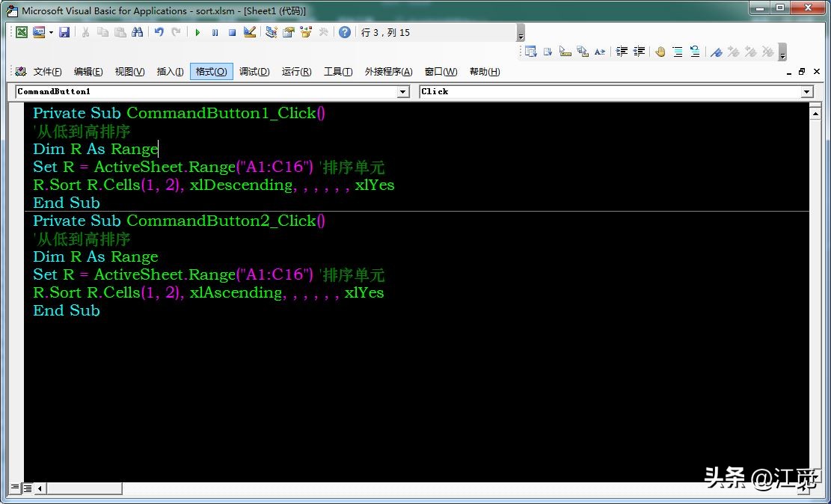Viewport: 831px width, 504px height.
Task: Run the Sub with green play
Action: tap(197, 32)
